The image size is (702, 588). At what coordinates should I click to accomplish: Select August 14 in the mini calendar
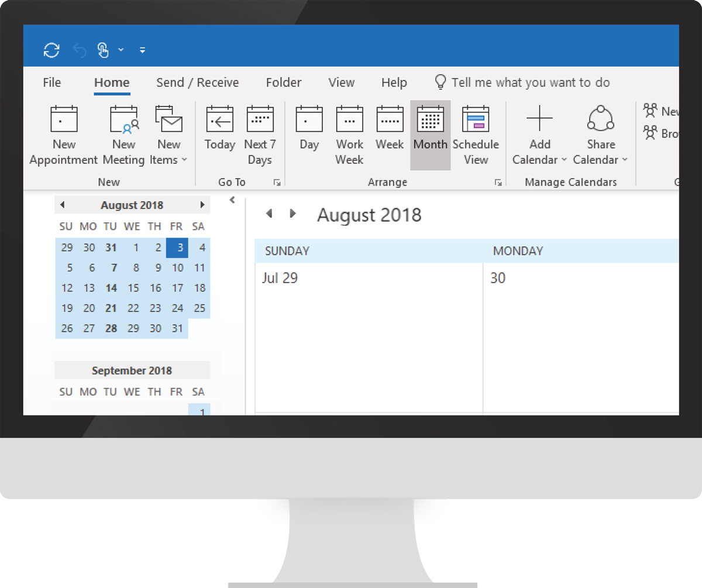click(x=111, y=288)
